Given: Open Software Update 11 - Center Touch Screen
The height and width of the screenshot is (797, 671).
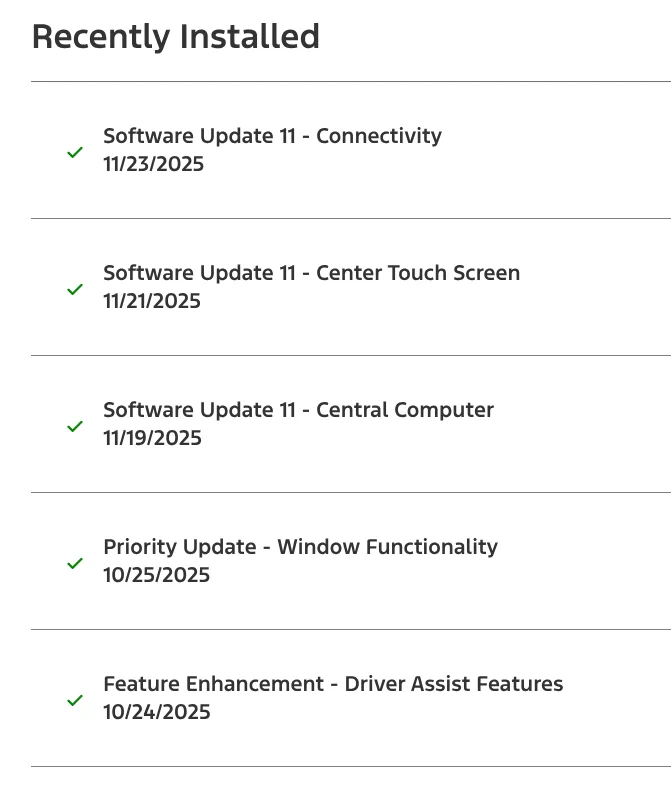Looking at the screenshot, I should click(x=311, y=273).
